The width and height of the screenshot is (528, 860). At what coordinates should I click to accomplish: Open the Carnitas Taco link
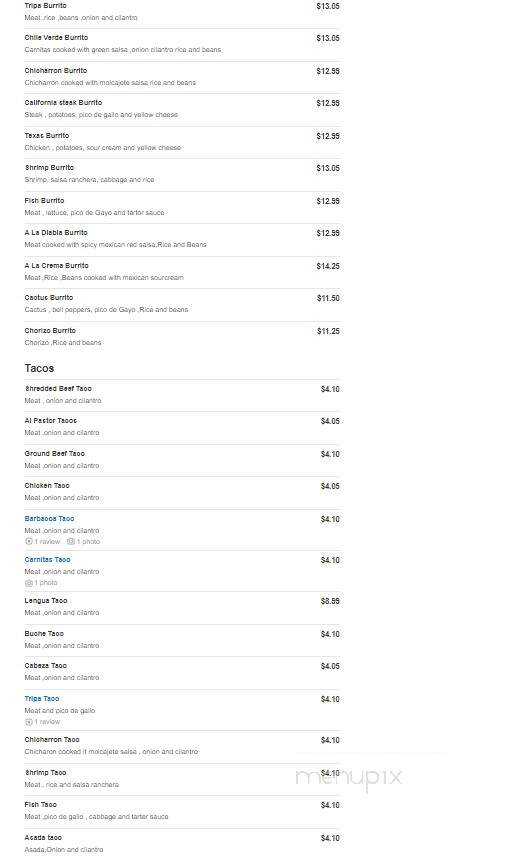[x=47, y=559]
